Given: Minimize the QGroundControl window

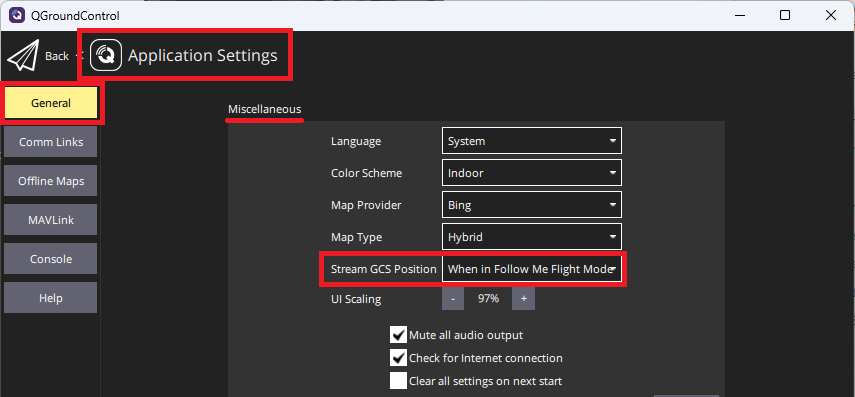Looking at the screenshot, I should 738,15.
